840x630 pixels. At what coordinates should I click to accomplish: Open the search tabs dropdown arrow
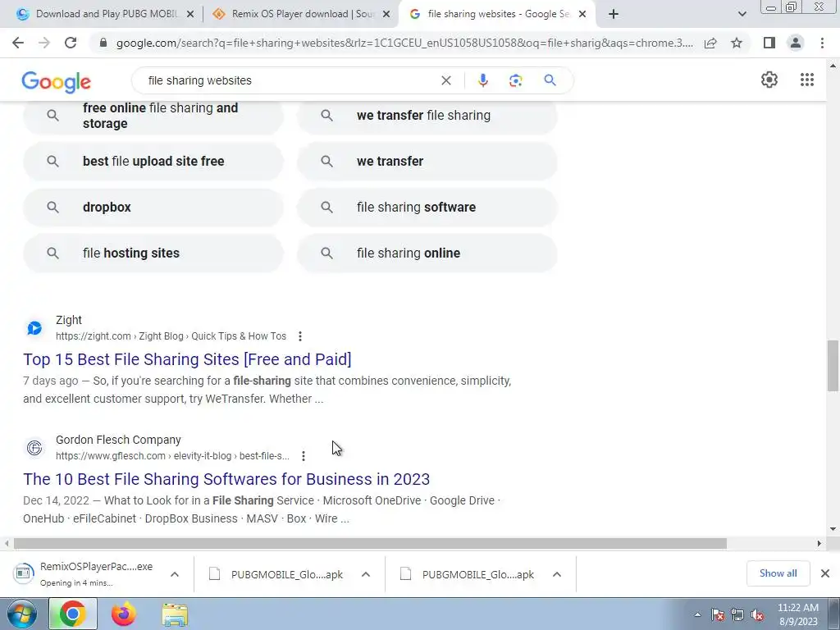point(742,15)
